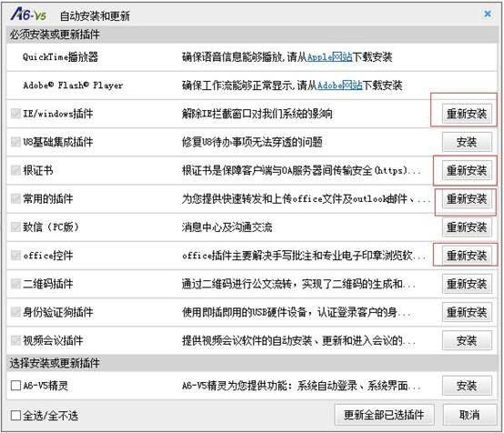
Task: Install the 视频会议插件
Action: (x=467, y=340)
